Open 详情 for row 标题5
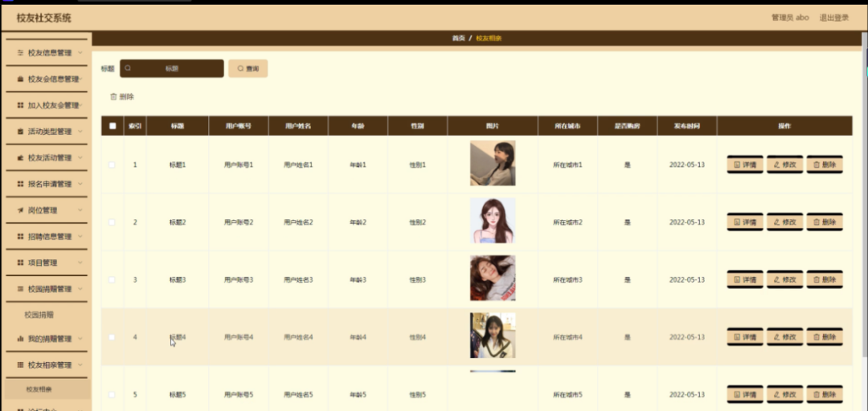868x411 pixels. [x=744, y=394]
